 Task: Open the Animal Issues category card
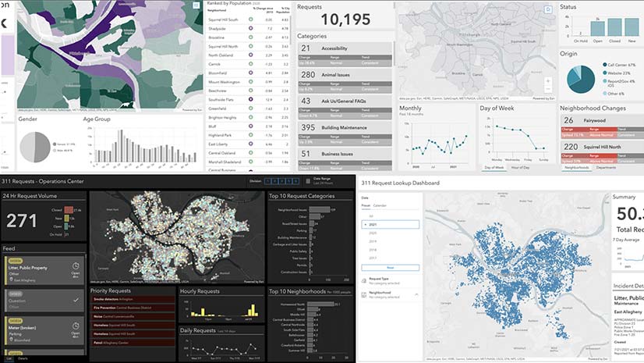point(345,80)
